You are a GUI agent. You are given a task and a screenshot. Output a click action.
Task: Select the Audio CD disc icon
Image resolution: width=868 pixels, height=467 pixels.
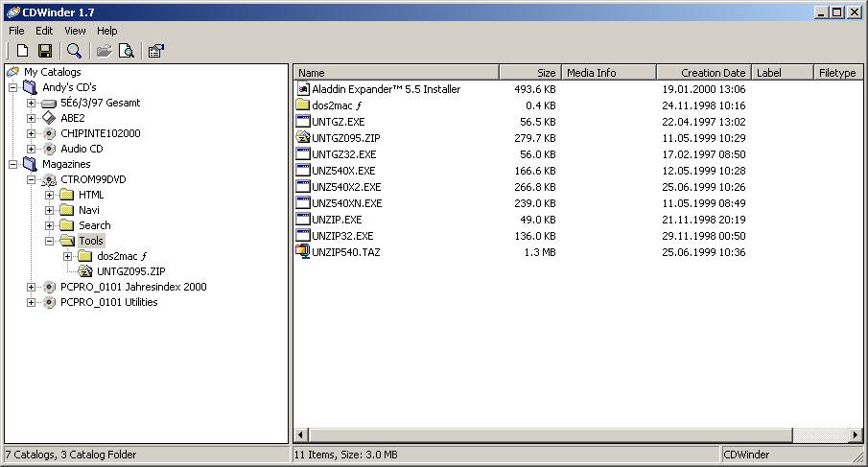(x=49, y=149)
